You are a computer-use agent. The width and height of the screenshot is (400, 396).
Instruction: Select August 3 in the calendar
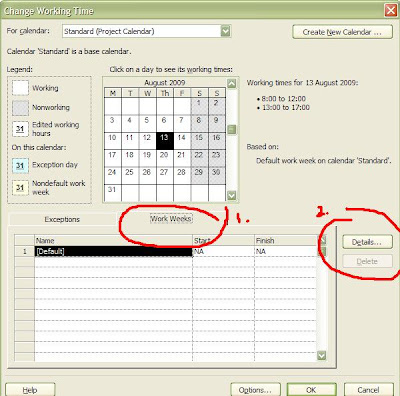click(113, 123)
